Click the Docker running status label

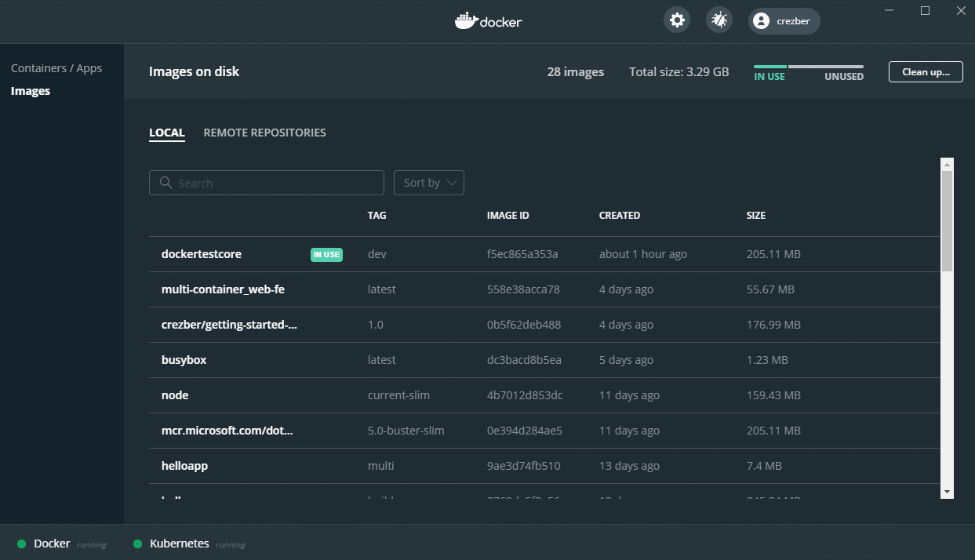(70, 544)
